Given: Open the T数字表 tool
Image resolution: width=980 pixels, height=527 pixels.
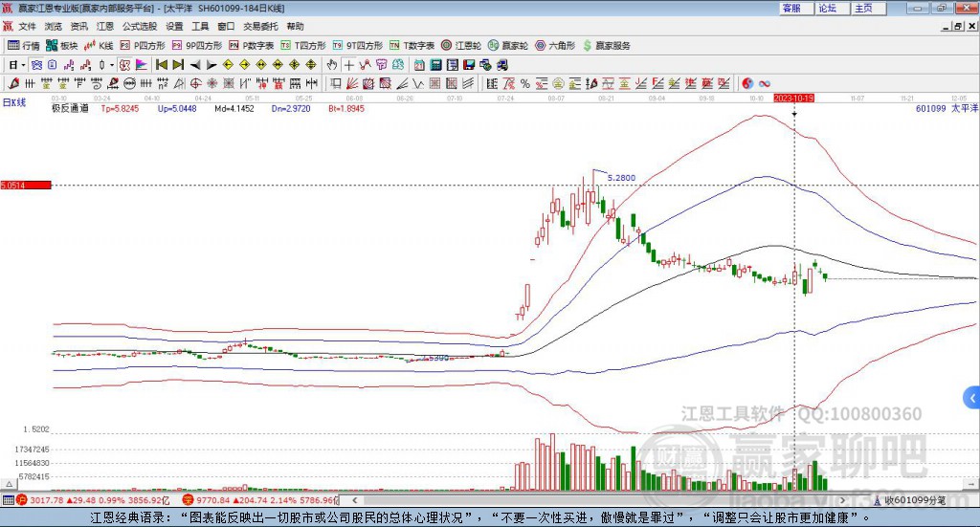Looking at the screenshot, I should (x=412, y=46).
